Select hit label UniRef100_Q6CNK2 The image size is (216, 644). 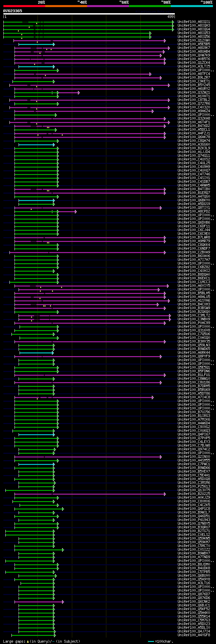coord(194,602)
